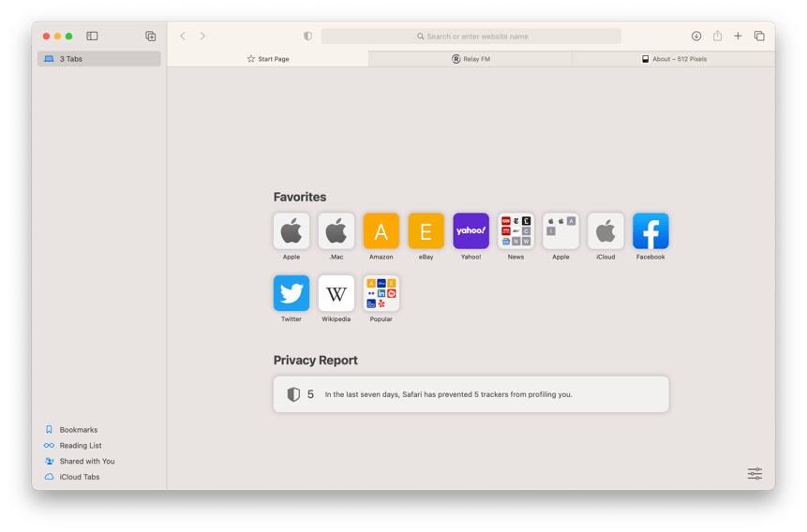The width and height of the screenshot is (807, 532).
Task: Click the Privacy Report heading
Action: 315,361
